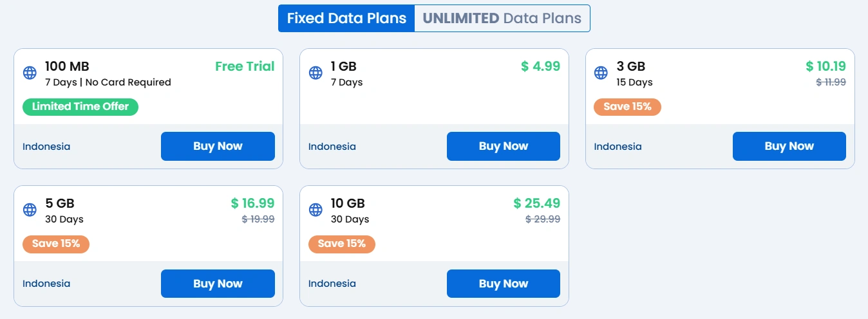Viewport: 868px width, 319px height.
Task: Click globe icon on 1 GB plan
Action: pyautogui.click(x=316, y=73)
